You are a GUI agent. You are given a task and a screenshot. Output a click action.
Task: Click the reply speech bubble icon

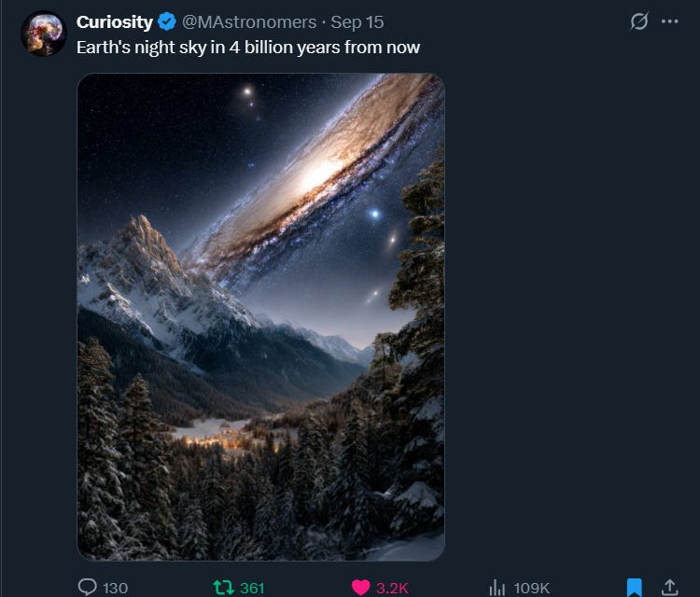87,587
